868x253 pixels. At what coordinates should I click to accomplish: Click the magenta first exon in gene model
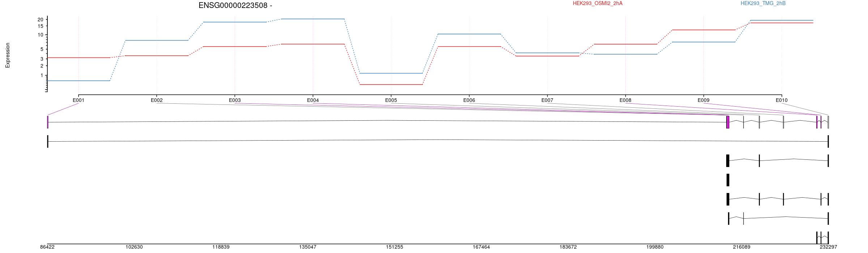point(48,122)
